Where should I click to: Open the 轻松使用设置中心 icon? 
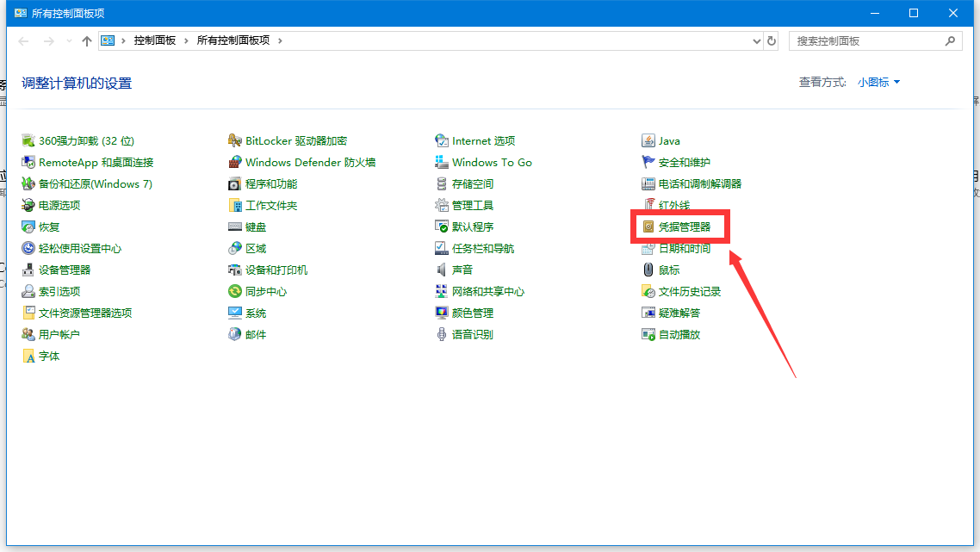click(28, 248)
